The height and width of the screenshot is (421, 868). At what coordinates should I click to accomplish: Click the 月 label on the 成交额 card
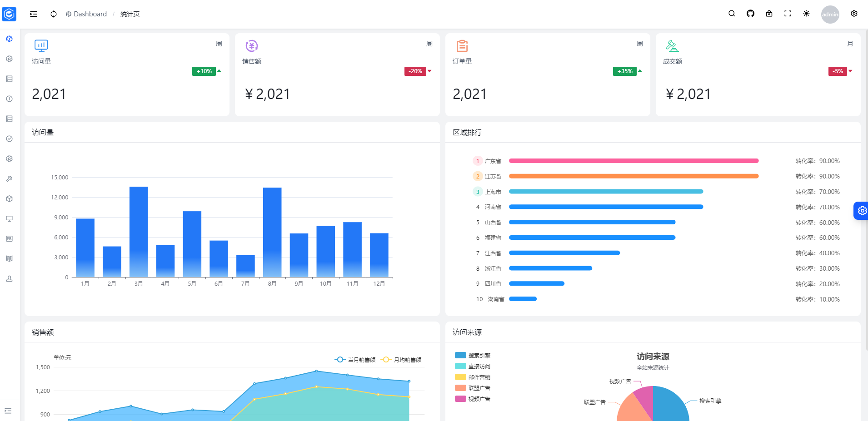coord(850,44)
